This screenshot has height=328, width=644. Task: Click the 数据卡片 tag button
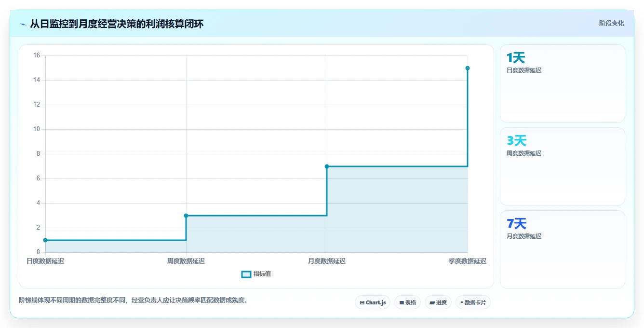pos(473,302)
